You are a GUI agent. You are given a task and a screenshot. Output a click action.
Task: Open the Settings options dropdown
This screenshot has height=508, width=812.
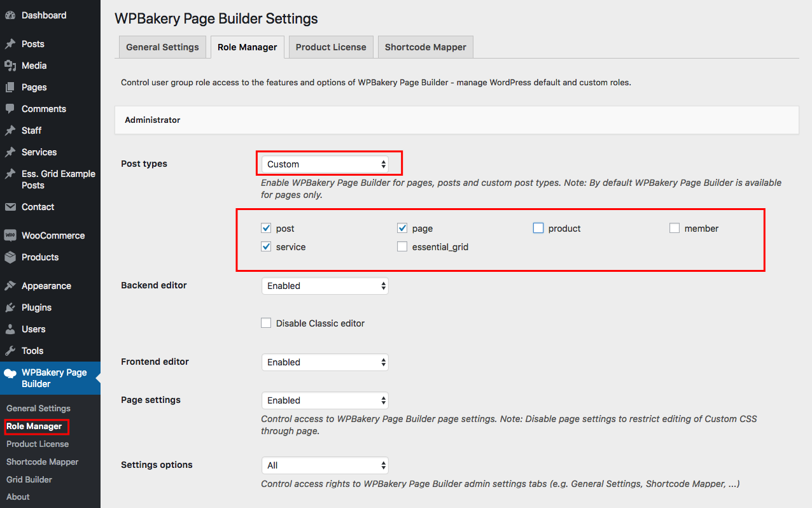click(325, 465)
